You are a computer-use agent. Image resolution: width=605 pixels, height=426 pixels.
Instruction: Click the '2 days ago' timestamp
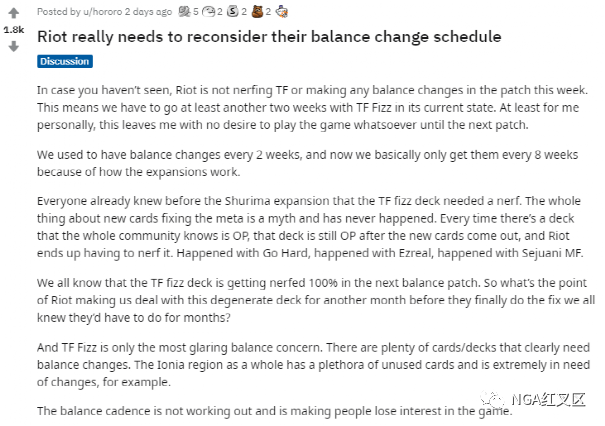pyautogui.click(x=148, y=12)
